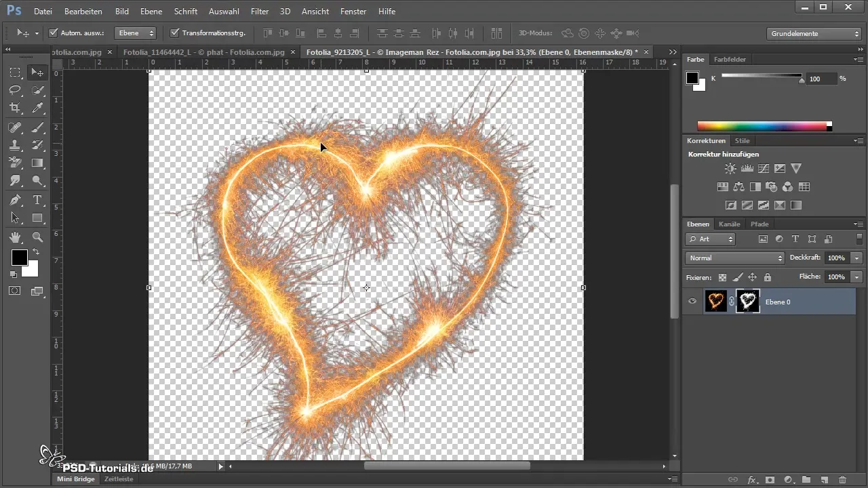Viewport: 868px width, 488px height.
Task: Click the toolbox foreground color swatch
Action: coord(18,258)
